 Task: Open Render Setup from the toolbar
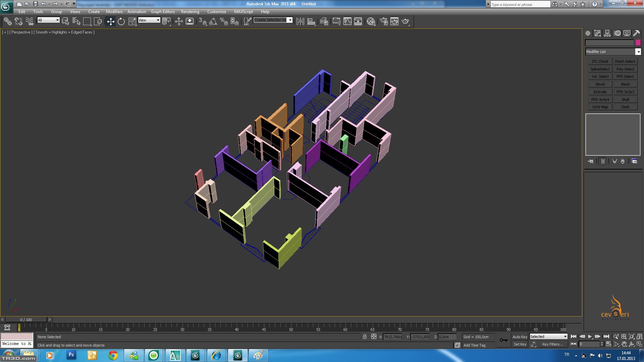click(384, 21)
